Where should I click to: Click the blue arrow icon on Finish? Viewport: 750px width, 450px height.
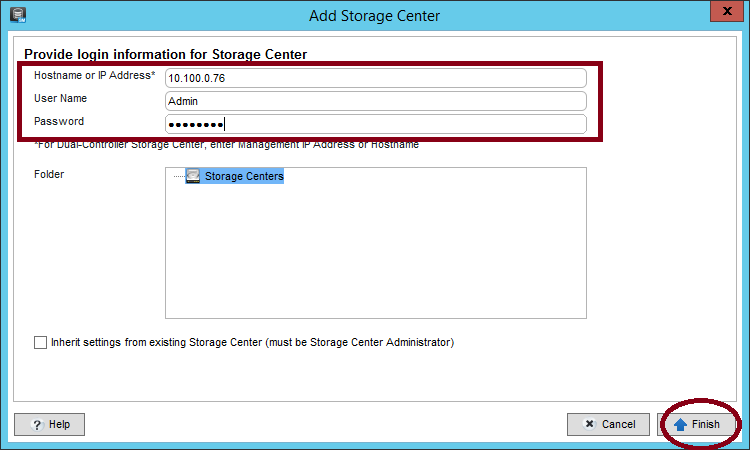click(x=680, y=424)
